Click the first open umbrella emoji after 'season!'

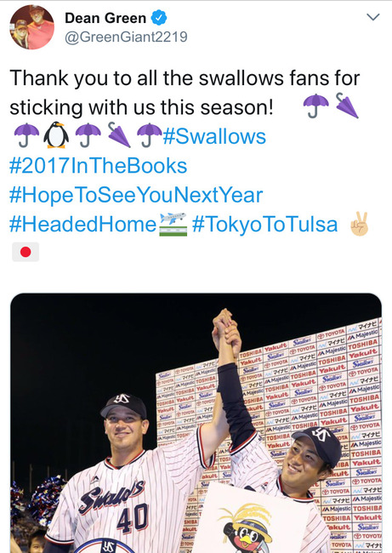click(315, 105)
